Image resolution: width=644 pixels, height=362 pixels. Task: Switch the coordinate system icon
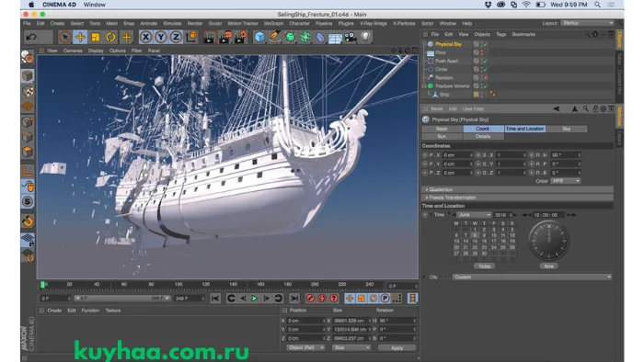pos(191,38)
